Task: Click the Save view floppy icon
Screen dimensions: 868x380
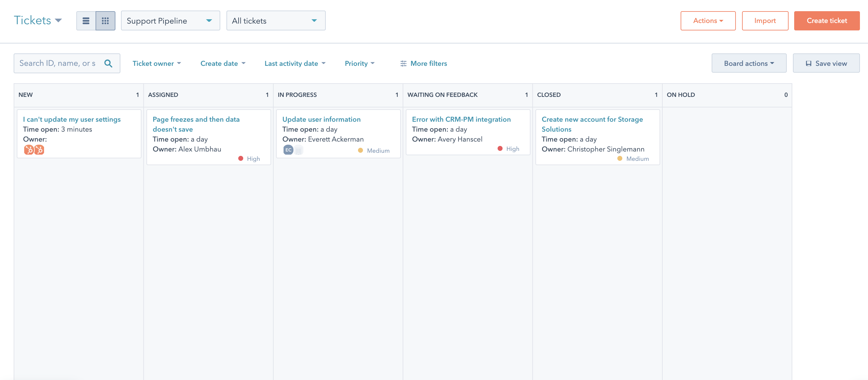Action: pyautogui.click(x=808, y=63)
